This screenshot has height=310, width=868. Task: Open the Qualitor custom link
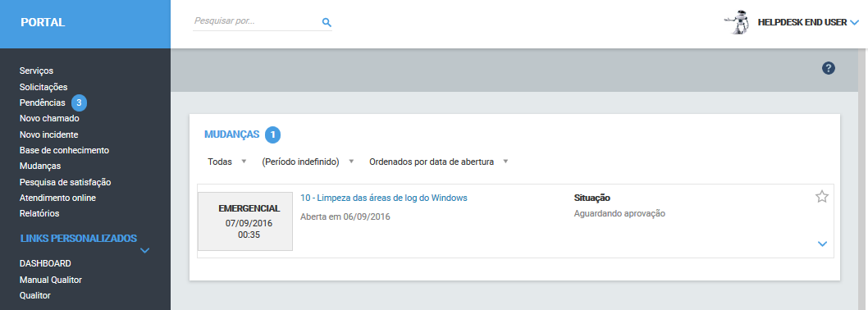[x=35, y=295]
